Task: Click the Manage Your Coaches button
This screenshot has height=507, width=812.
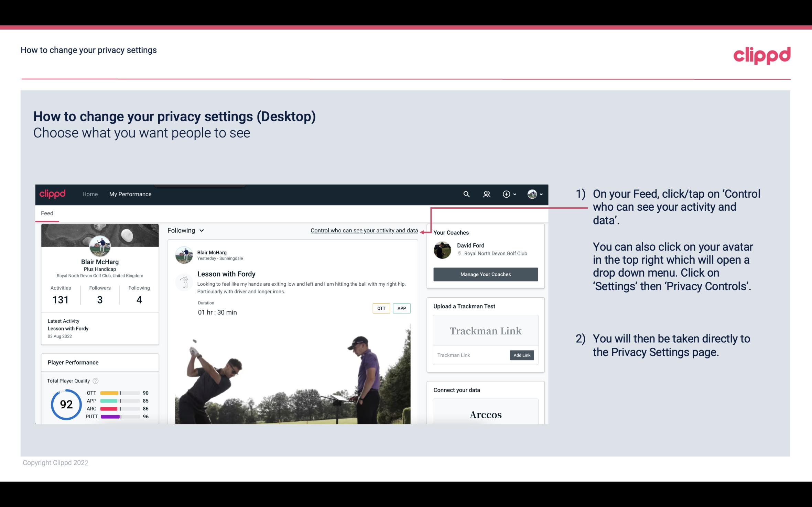Action: 486,274
